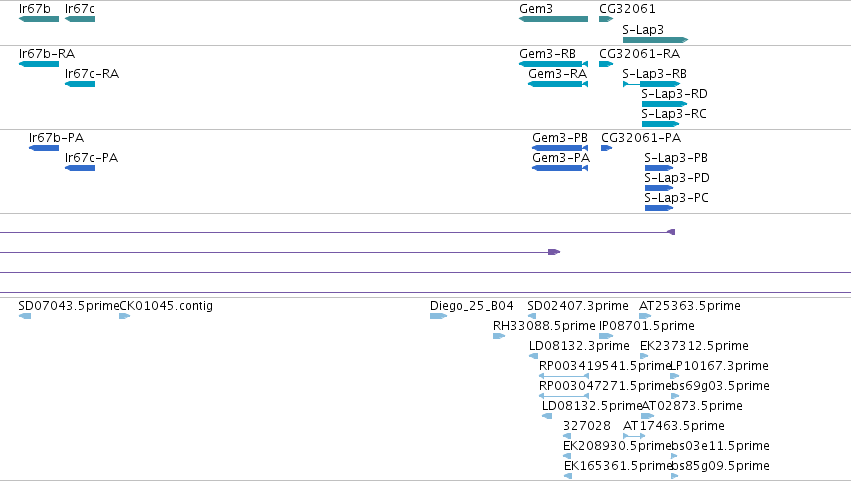
Task: Open transcript Ir67b-RA label
Action: [47, 54]
